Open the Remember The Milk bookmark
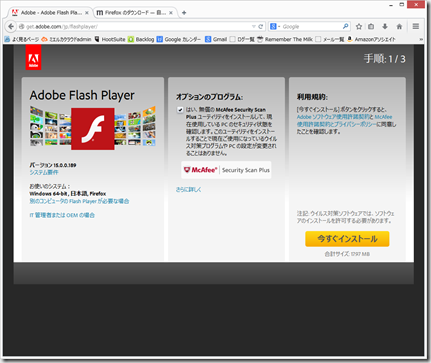The width and height of the screenshot is (431, 363). 285,39
